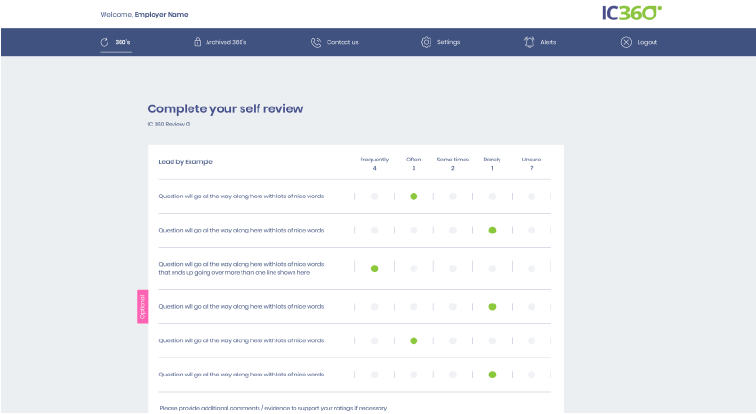Select Frequently for the first question

pos(374,197)
